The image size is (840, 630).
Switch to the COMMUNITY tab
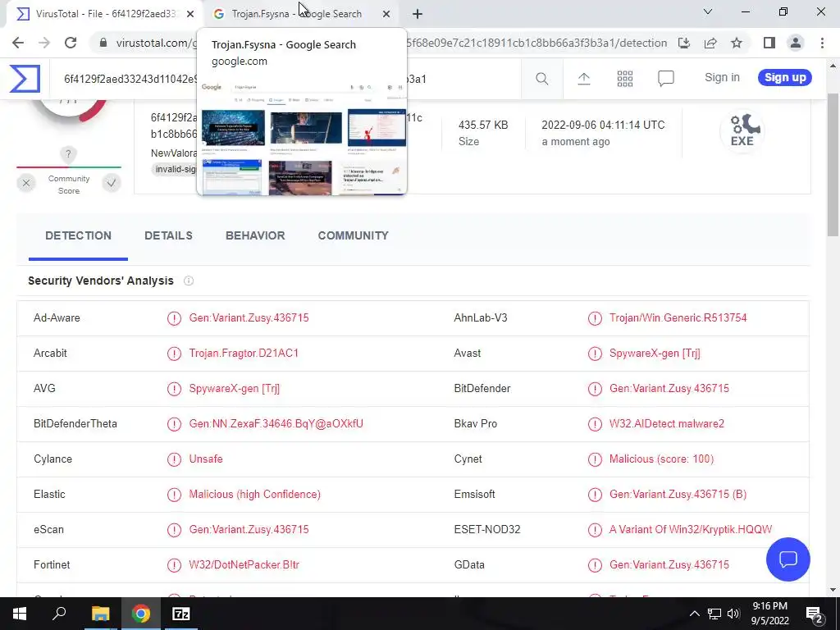pos(353,235)
